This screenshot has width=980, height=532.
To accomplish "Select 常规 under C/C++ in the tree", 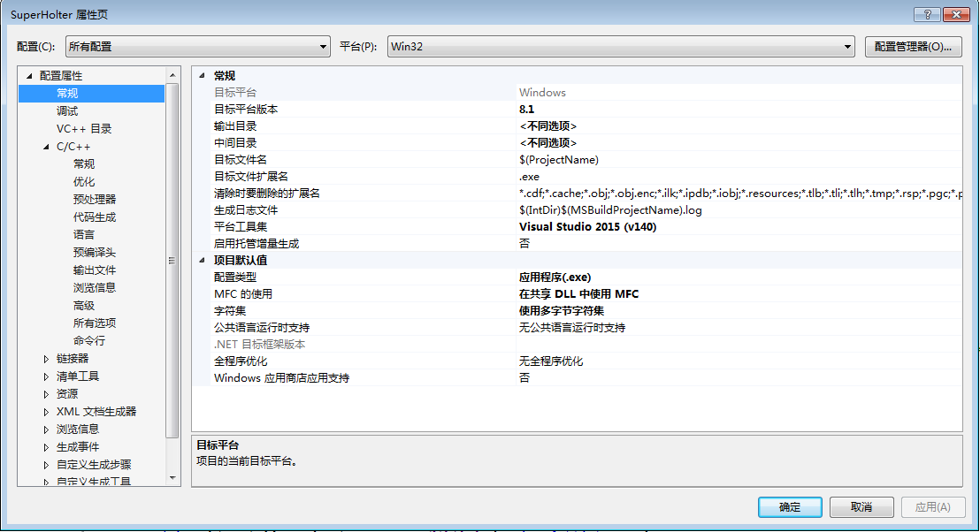I will (x=84, y=164).
